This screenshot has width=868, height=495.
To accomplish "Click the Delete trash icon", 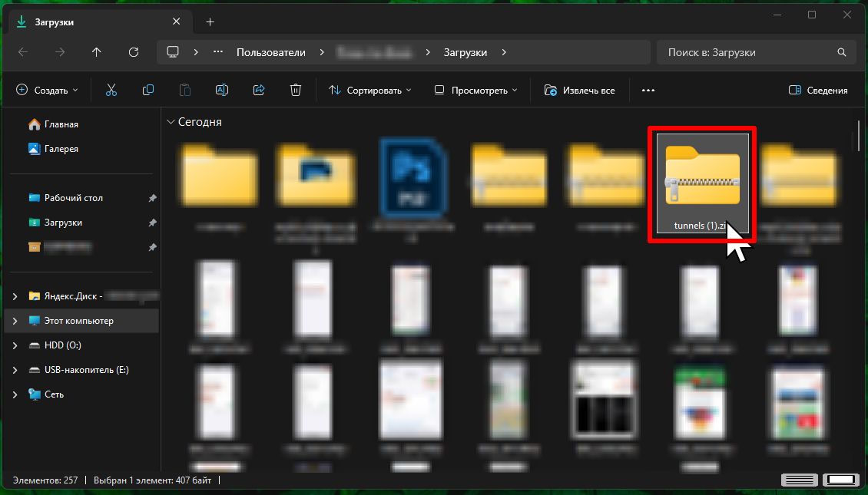I will [296, 91].
